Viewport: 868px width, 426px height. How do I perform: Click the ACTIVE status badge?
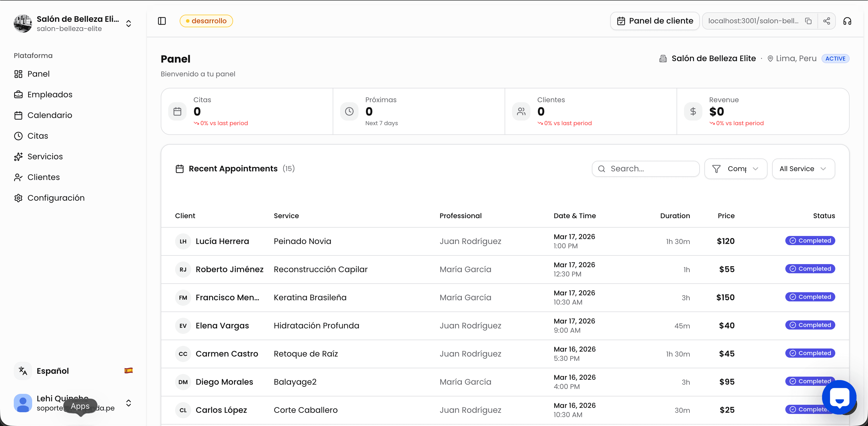[x=835, y=59]
